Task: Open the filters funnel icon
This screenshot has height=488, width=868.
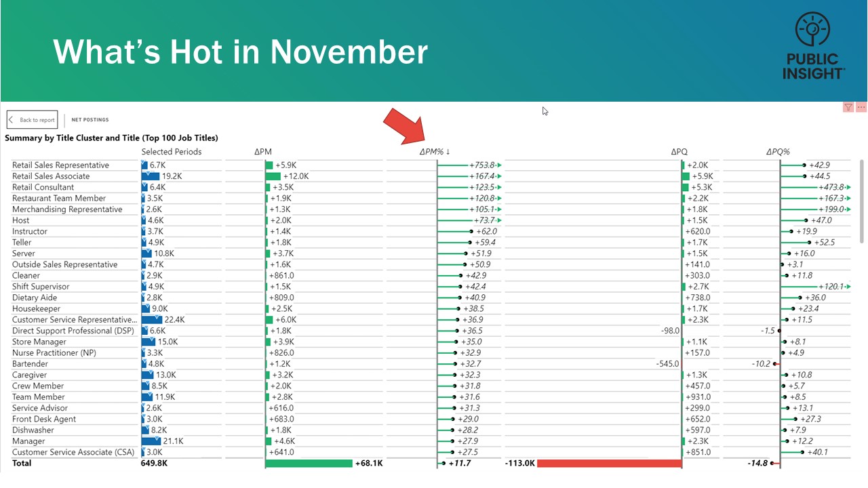Action: point(848,107)
